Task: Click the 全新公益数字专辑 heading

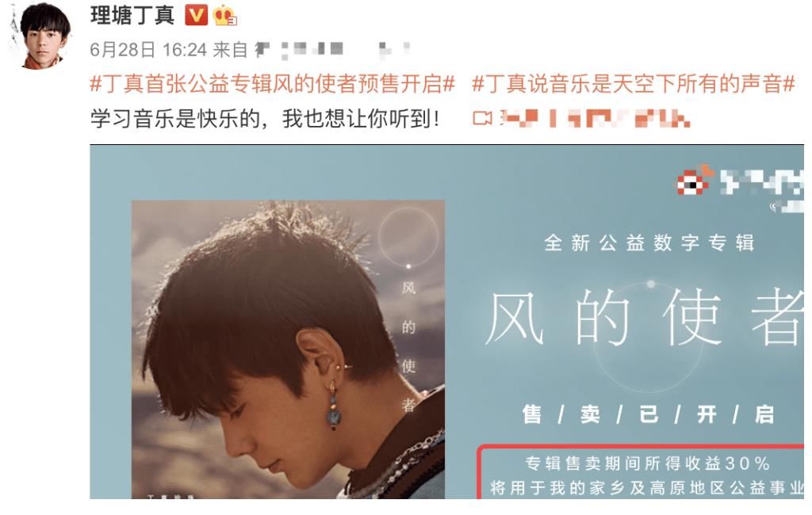Action: coord(649,242)
